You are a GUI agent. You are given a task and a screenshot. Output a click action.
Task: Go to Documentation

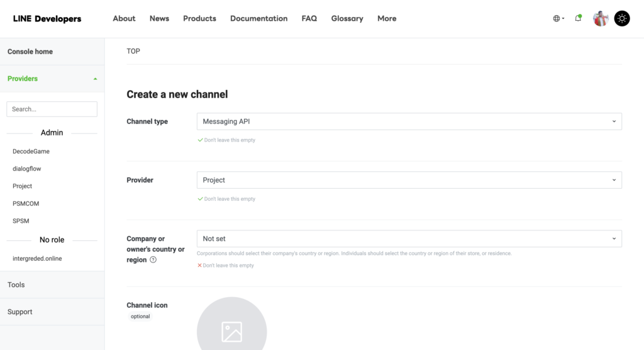258,18
